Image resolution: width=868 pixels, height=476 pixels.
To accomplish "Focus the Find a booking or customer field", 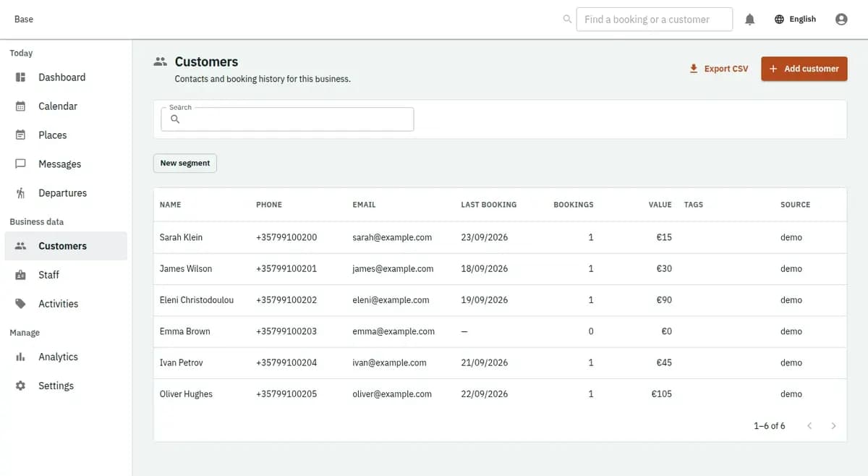I will (655, 20).
